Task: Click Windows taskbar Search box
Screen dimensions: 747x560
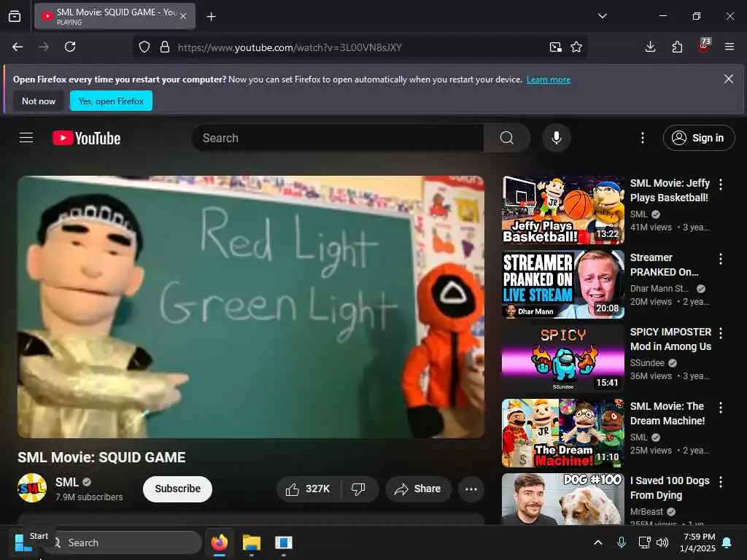Action: tap(124, 542)
